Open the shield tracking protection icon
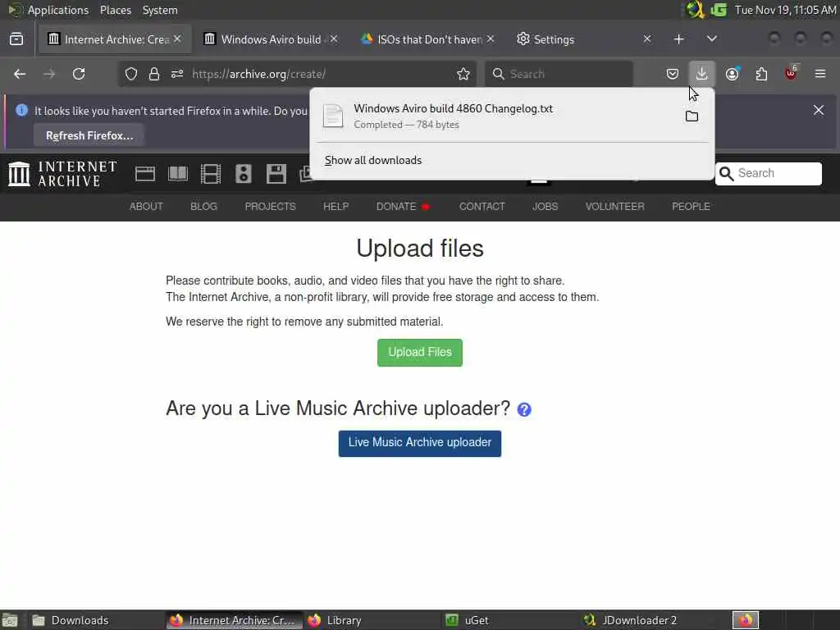Viewport: 840px width, 630px height. coord(131,74)
